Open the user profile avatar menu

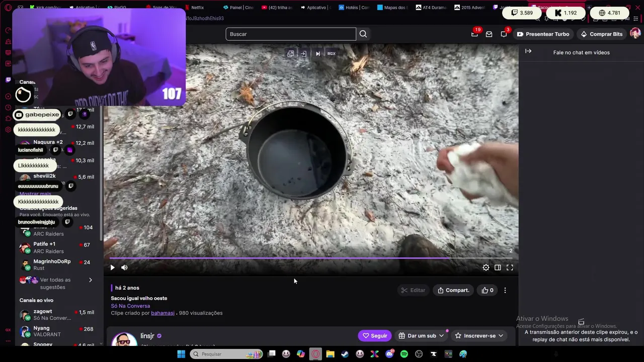635,34
